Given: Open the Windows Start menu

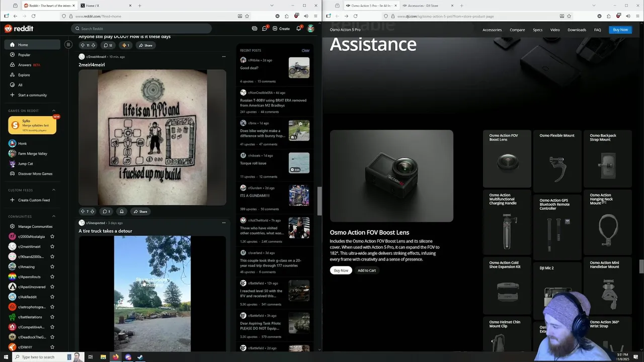Looking at the screenshot, I should pyautogui.click(x=6, y=357).
